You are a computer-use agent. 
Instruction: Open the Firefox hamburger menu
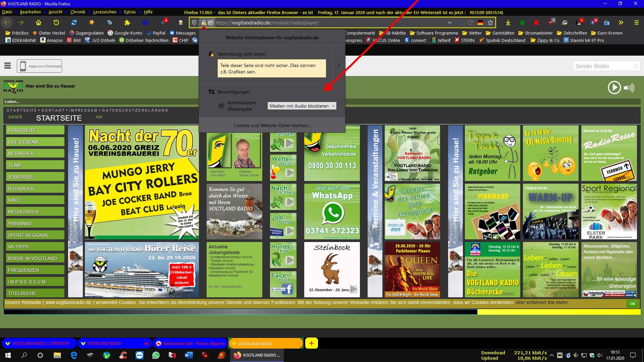[x=636, y=22]
